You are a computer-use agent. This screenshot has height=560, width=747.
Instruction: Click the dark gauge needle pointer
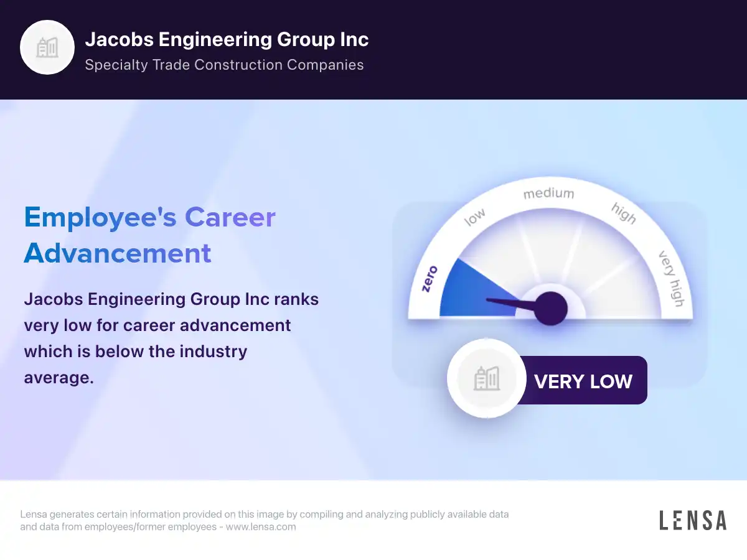pyautogui.click(x=510, y=303)
